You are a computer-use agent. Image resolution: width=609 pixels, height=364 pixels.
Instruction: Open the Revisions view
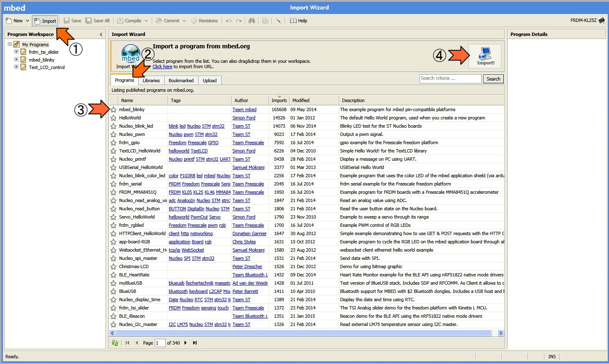(204, 21)
